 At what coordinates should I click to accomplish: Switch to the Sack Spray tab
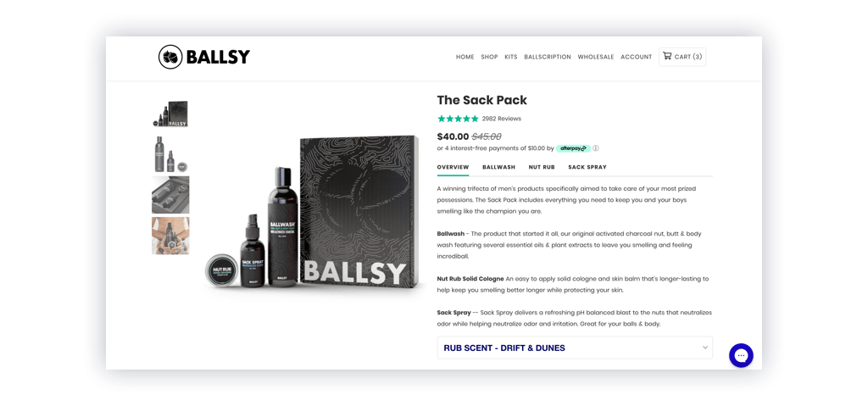(x=587, y=167)
